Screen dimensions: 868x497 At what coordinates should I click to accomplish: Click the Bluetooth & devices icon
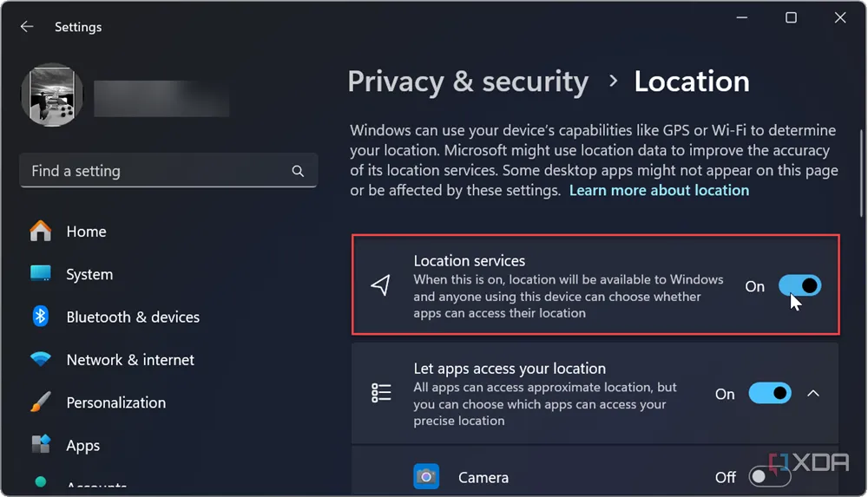(41, 317)
